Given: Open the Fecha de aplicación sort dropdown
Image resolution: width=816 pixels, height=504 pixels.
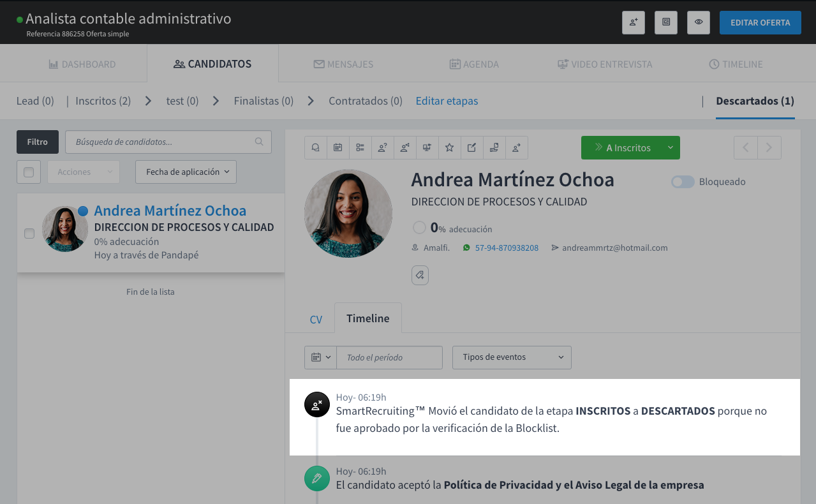Looking at the screenshot, I should click(186, 172).
